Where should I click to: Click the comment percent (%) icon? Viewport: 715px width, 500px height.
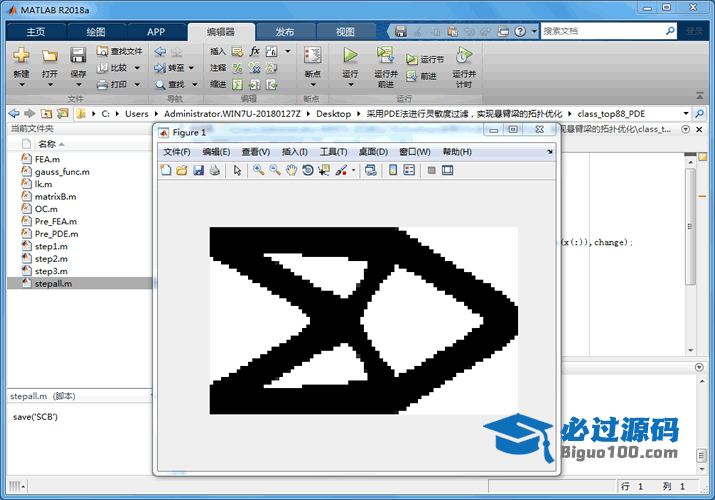[x=238, y=68]
